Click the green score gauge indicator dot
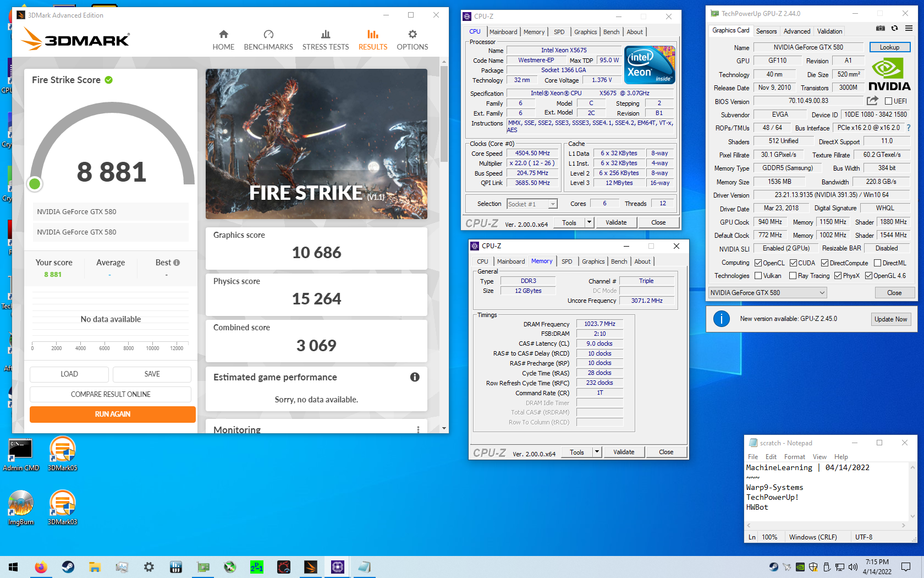 35,184
